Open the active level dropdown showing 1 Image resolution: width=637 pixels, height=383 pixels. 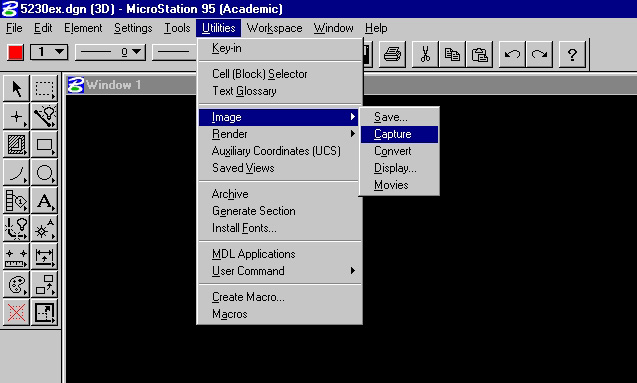pyautogui.click(x=49, y=52)
